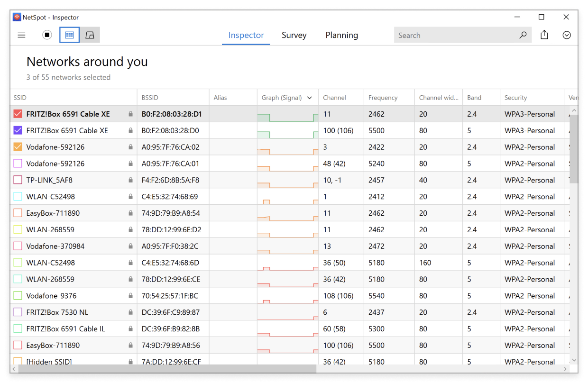The image size is (588, 383).
Task: Check WLAN-C52498 on channel 1
Action: coord(18,197)
